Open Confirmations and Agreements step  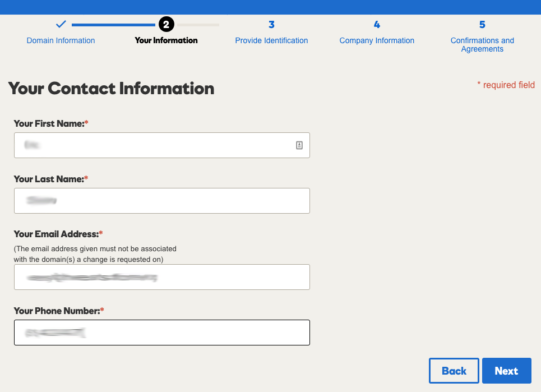482,44
